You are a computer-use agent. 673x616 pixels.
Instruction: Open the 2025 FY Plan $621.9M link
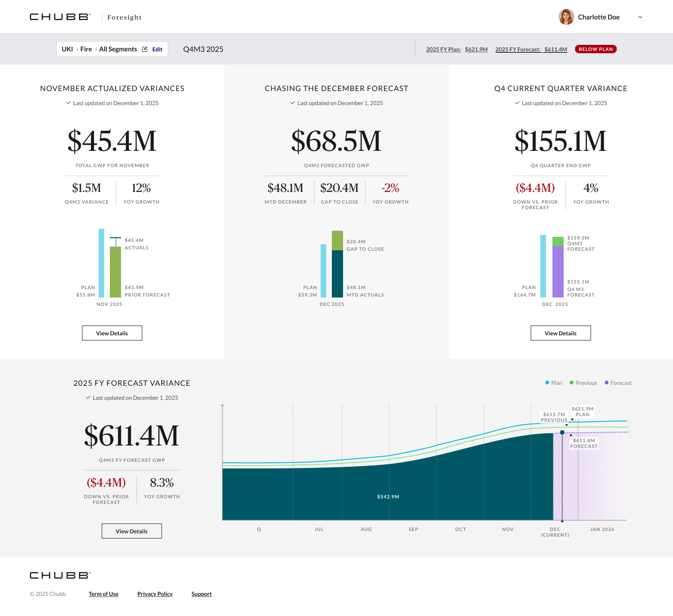click(x=457, y=50)
